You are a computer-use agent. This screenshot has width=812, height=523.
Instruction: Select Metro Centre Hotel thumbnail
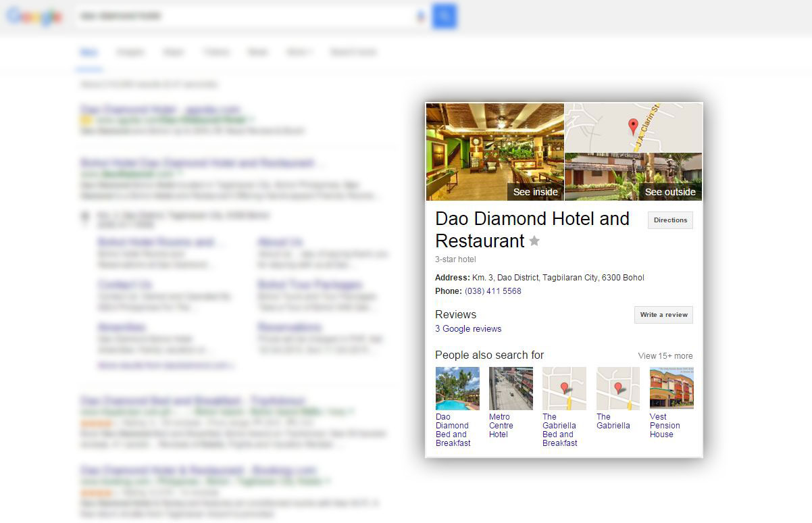[x=511, y=389]
